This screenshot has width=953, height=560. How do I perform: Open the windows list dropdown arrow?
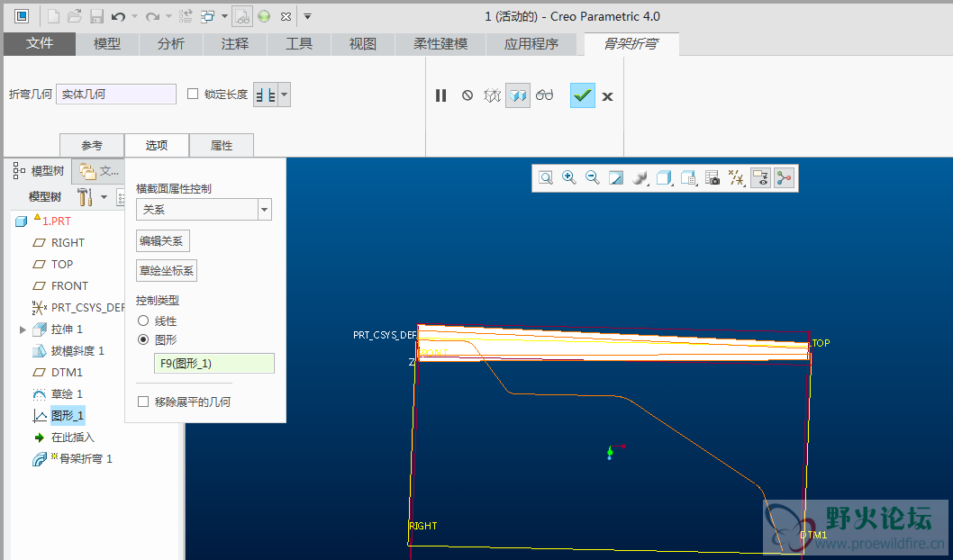(x=224, y=16)
